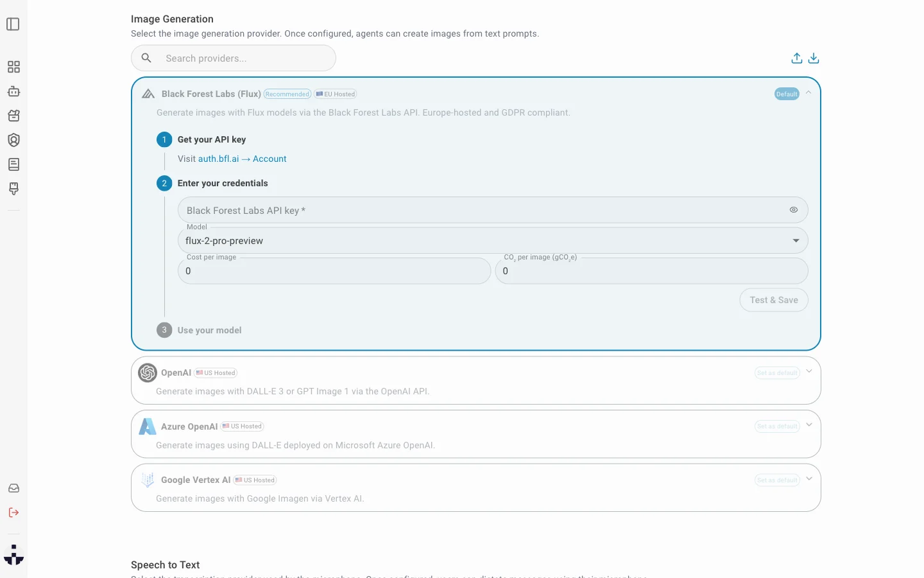Click US Hosted badge on Azure OpenAI

coord(243,426)
